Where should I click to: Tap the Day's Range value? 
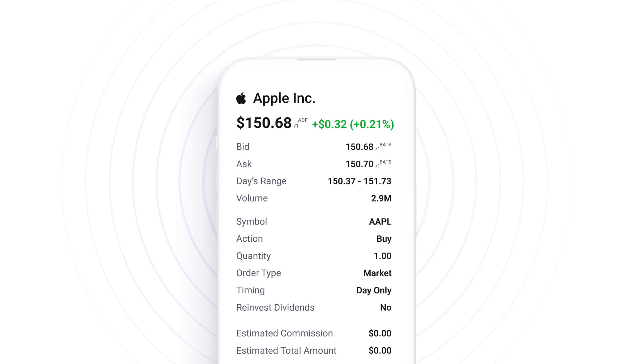(359, 181)
